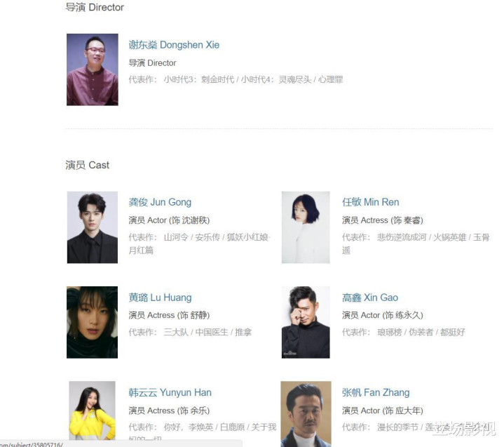Click Lu Huang's representative works line

pos(190,332)
